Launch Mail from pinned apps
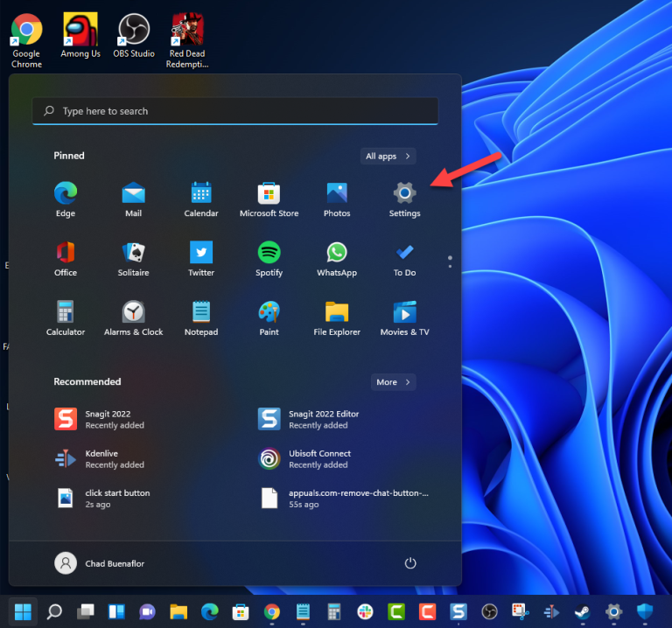The width and height of the screenshot is (672, 628). point(133,199)
